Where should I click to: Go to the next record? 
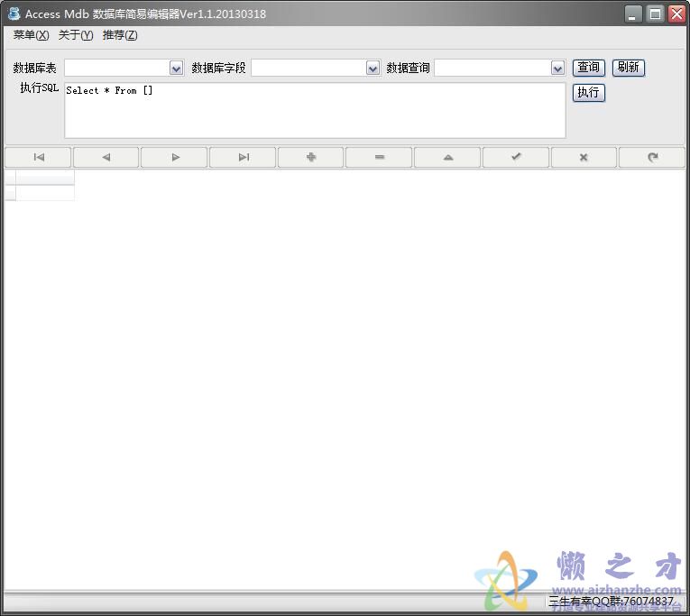[175, 157]
